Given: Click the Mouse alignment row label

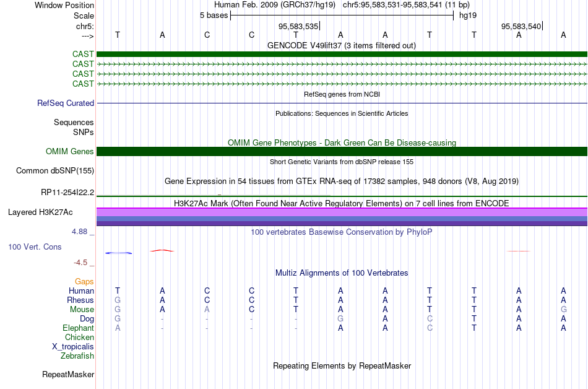Looking at the screenshot, I should [x=82, y=310].
